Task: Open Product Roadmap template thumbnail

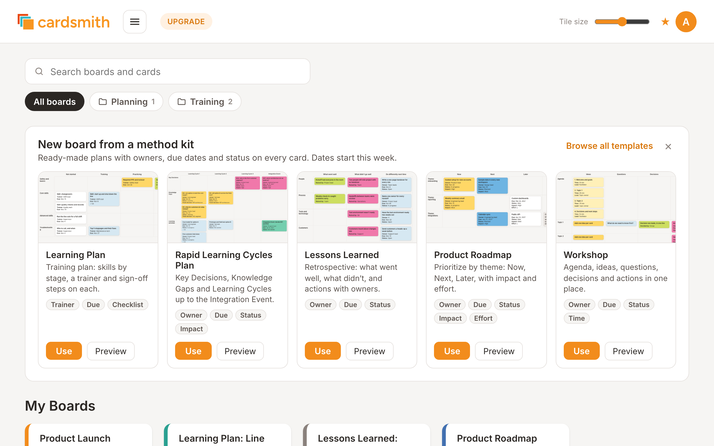Action: (486, 207)
